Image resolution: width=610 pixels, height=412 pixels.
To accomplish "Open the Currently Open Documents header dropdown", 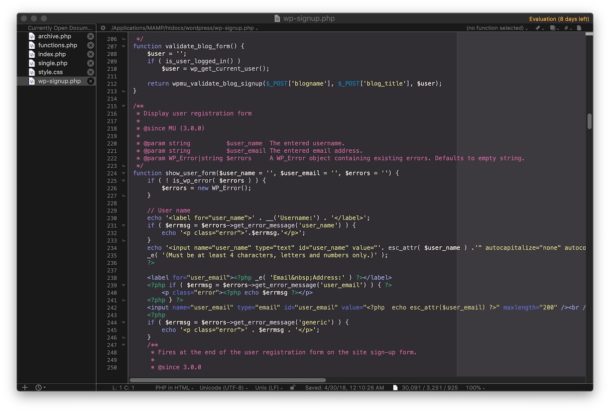I will click(60, 28).
